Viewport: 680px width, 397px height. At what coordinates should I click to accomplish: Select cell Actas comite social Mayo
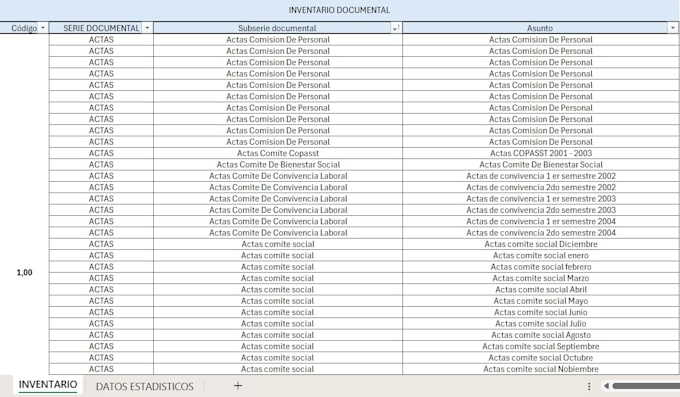click(x=541, y=301)
